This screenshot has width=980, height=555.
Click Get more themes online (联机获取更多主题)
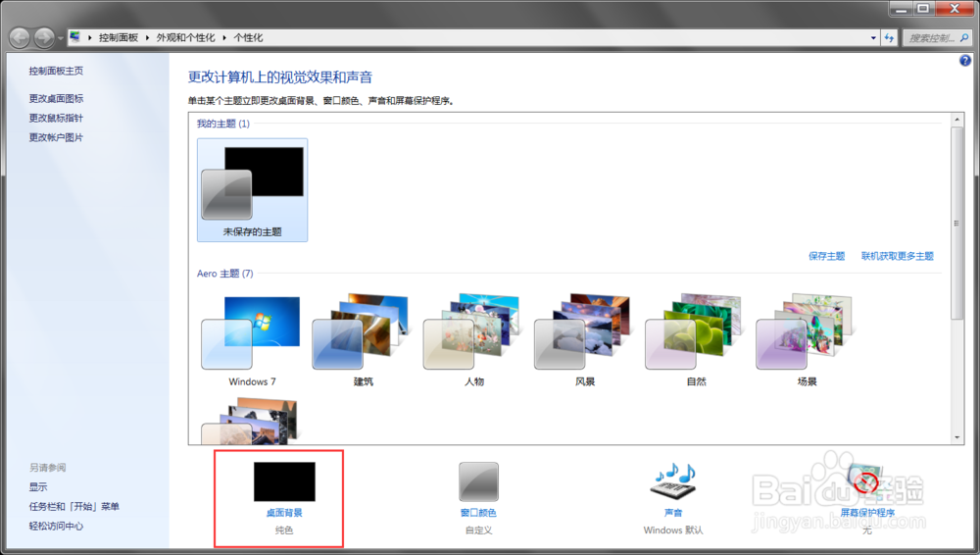[897, 256]
